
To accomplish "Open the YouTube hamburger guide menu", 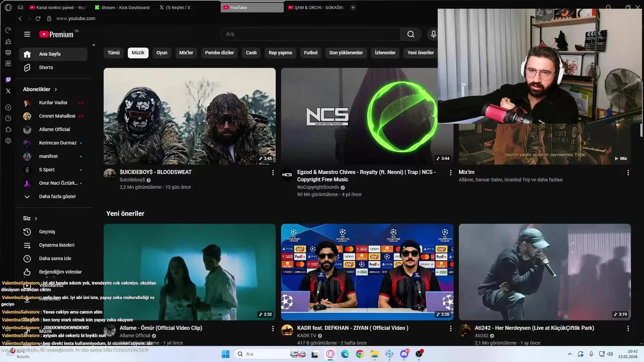I will click(27, 34).
